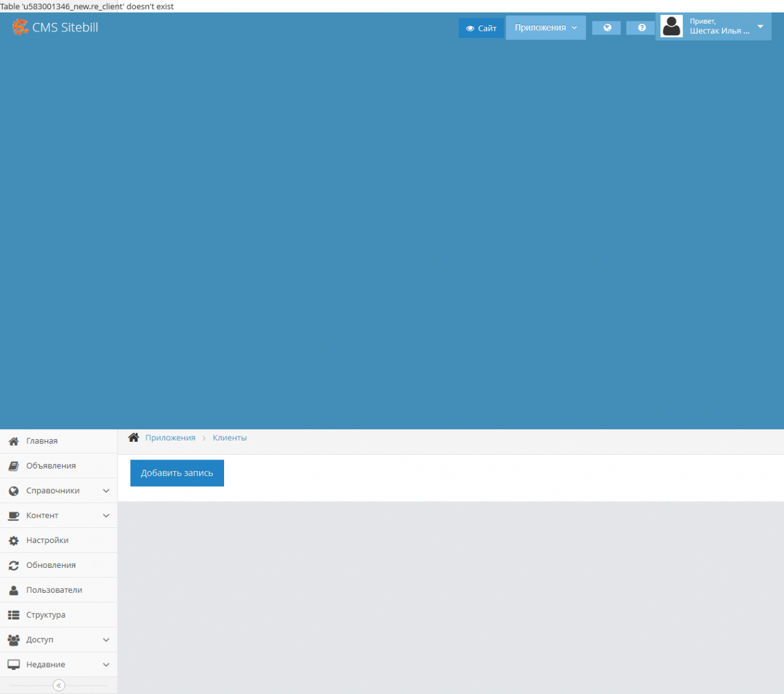
Task: Click the list icon beside Структура
Action: pos(14,615)
